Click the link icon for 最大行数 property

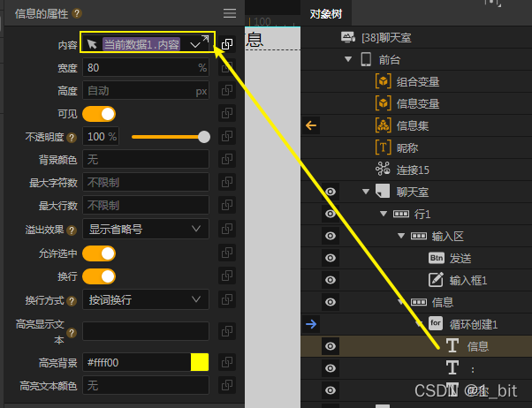pyautogui.click(x=227, y=205)
